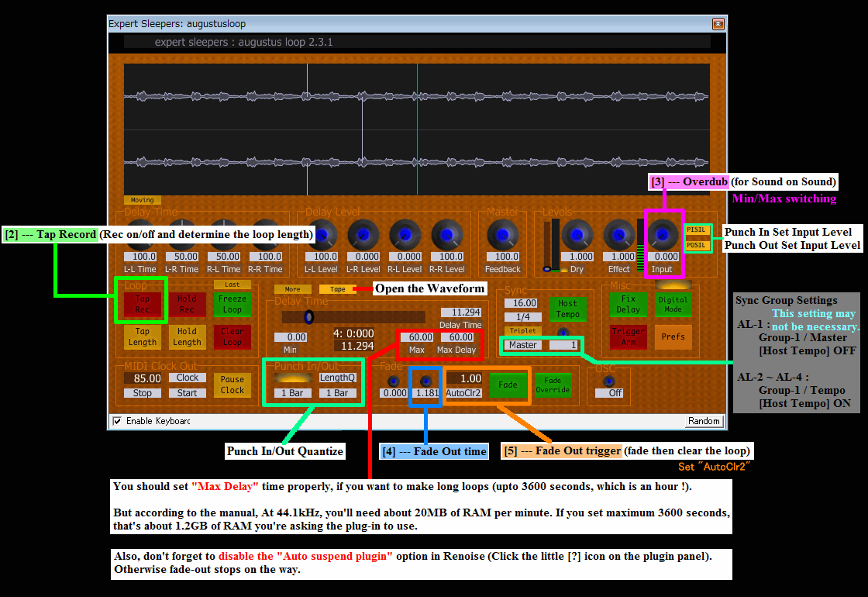Click the Feedback value field

click(x=503, y=257)
